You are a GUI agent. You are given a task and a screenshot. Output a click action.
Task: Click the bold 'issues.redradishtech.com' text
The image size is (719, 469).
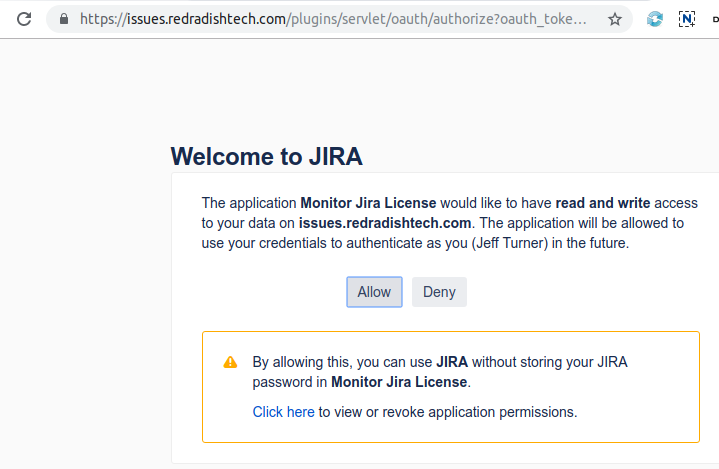pyautogui.click(x=385, y=223)
